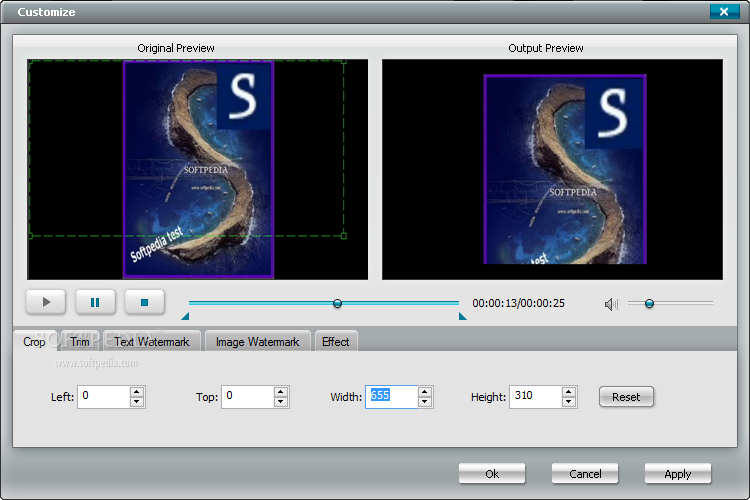The height and width of the screenshot is (500, 750).
Task: Click the 00:00:13/00:00:25 time readout
Action: tap(518, 303)
